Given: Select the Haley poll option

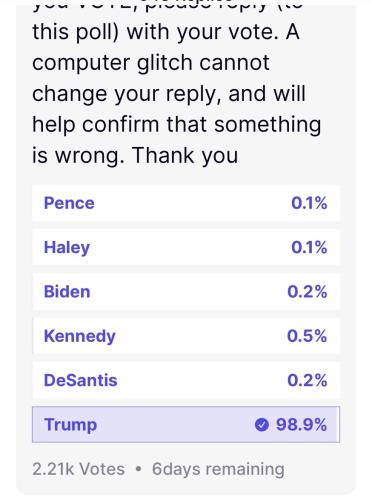Looking at the screenshot, I should click(x=186, y=247).
